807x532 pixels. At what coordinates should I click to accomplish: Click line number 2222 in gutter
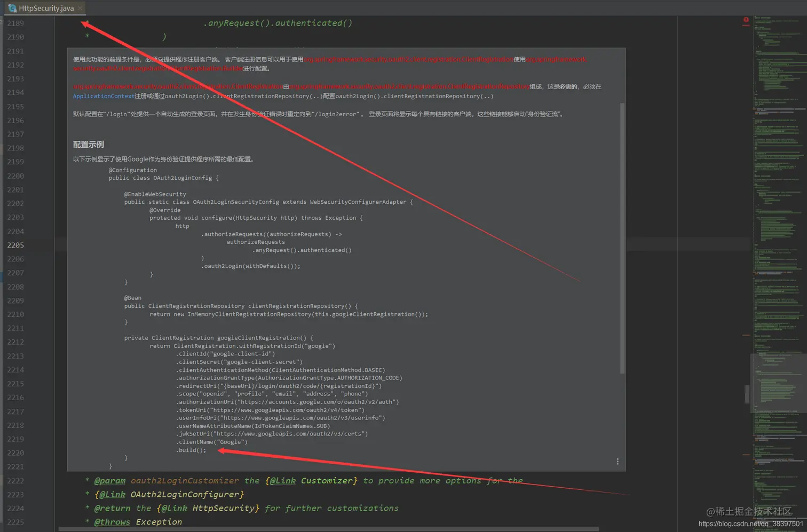tap(15, 481)
